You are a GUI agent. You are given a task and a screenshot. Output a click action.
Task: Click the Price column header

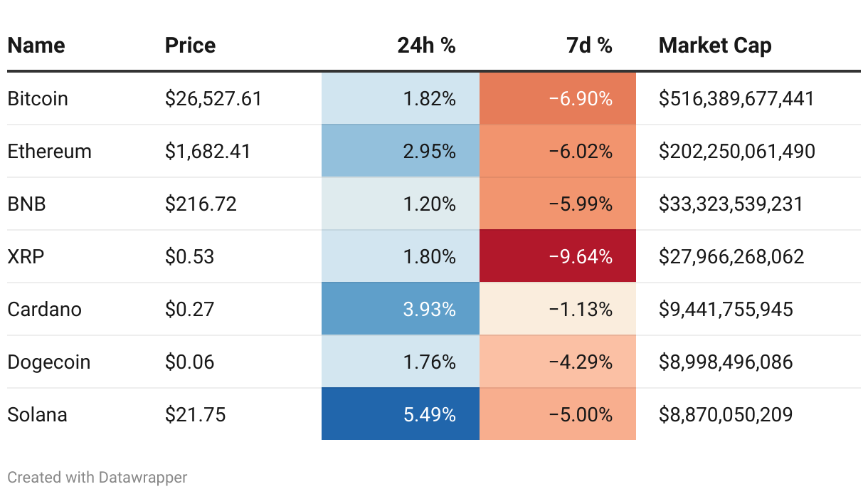tap(190, 46)
